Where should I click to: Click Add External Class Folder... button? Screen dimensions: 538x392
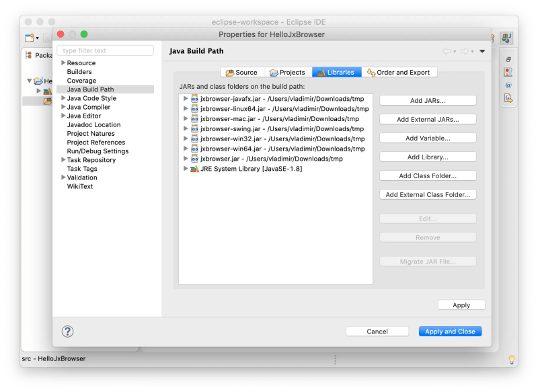tap(428, 195)
